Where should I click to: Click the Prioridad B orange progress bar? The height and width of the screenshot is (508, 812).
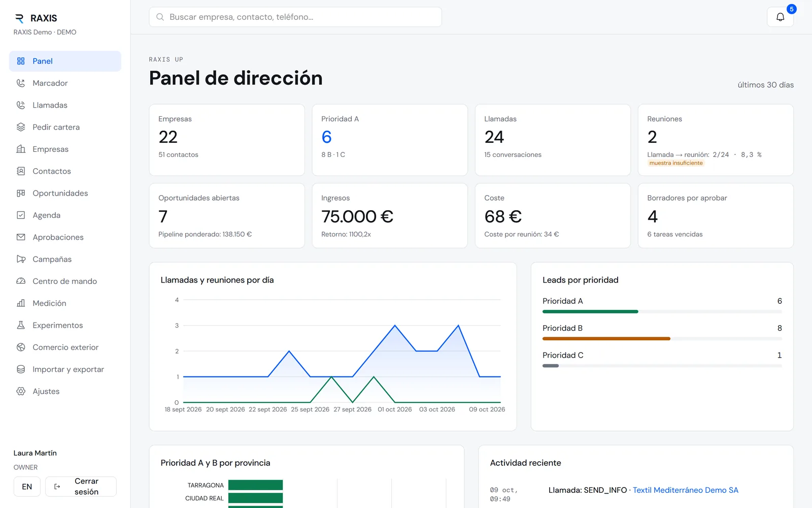click(606, 338)
